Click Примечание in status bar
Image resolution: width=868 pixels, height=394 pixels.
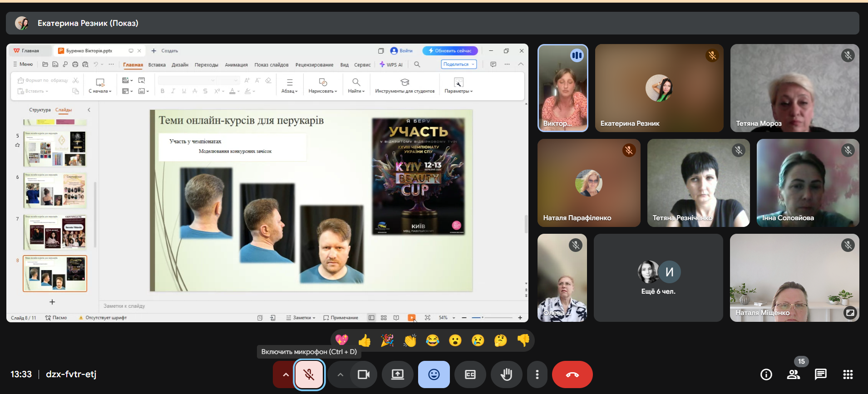point(341,318)
